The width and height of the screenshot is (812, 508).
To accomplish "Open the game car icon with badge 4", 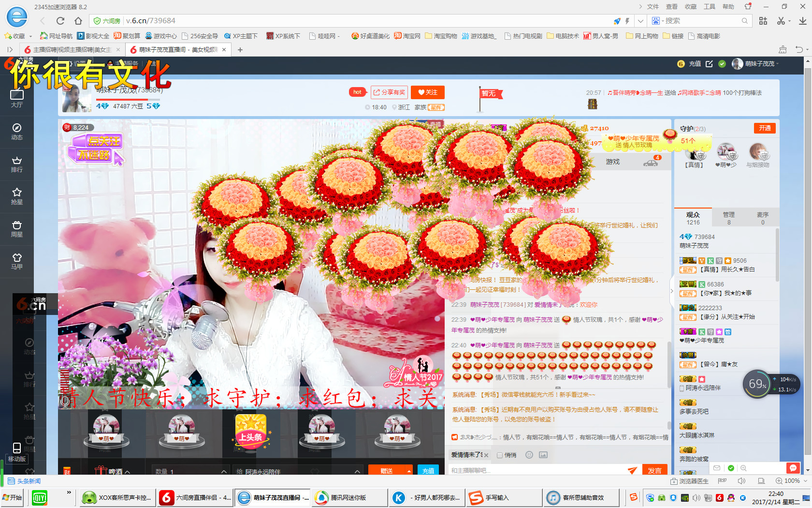I will 651,162.
